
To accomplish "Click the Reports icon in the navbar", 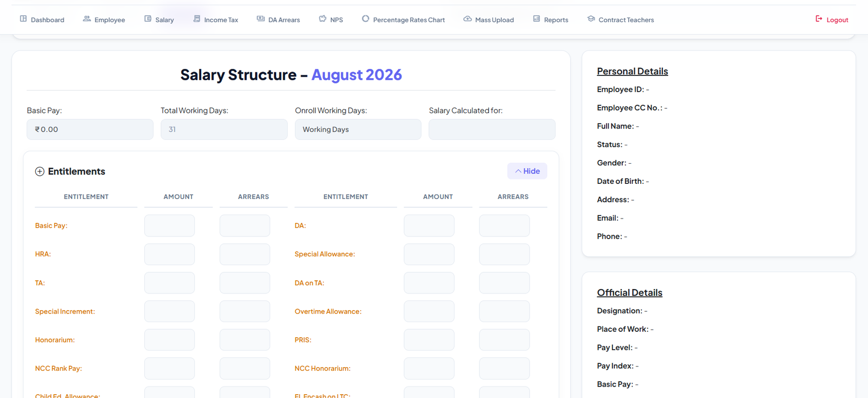I will coord(537,19).
